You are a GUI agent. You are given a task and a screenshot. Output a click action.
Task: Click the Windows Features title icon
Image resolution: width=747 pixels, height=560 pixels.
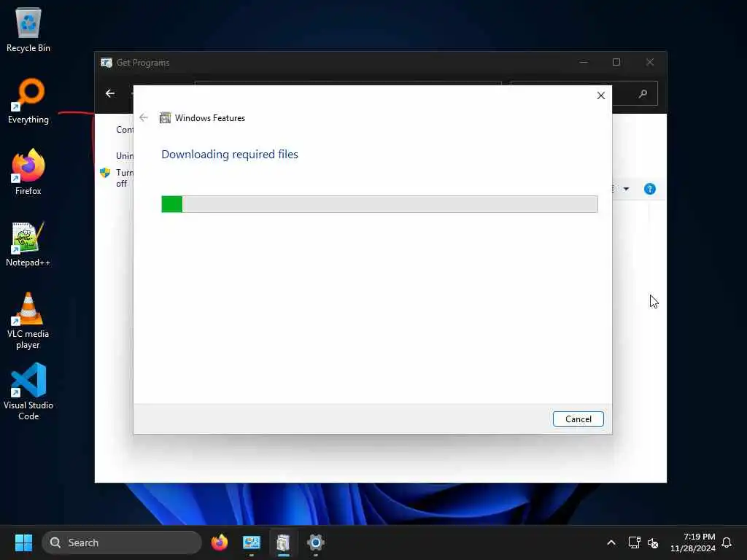click(x=165, y=117)
